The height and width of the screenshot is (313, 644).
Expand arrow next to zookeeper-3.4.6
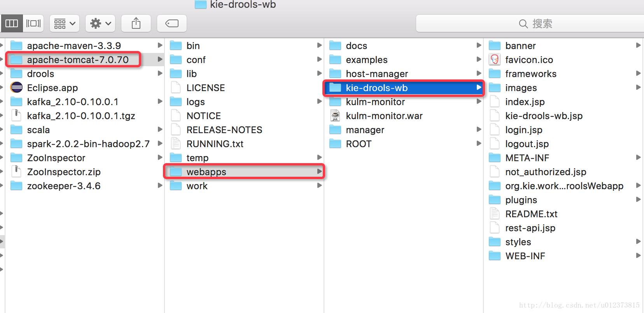[x=160, y=185]
